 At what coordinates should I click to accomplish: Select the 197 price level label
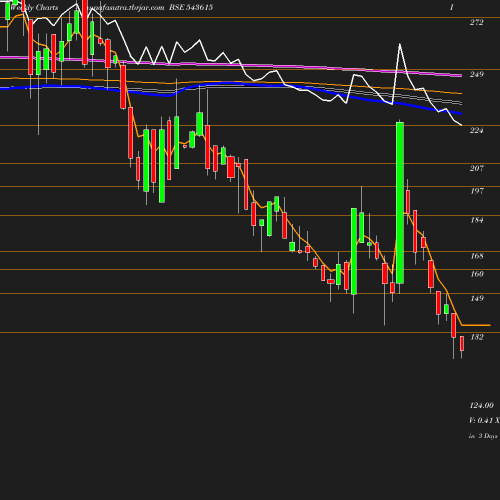tap(476, 191)
